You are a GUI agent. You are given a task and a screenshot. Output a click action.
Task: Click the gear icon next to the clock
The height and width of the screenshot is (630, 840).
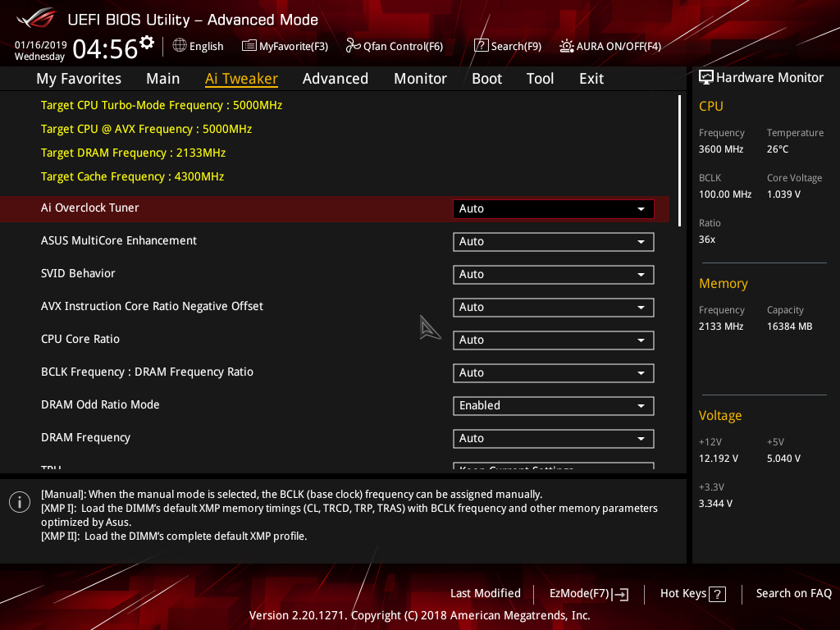point(146,40)
